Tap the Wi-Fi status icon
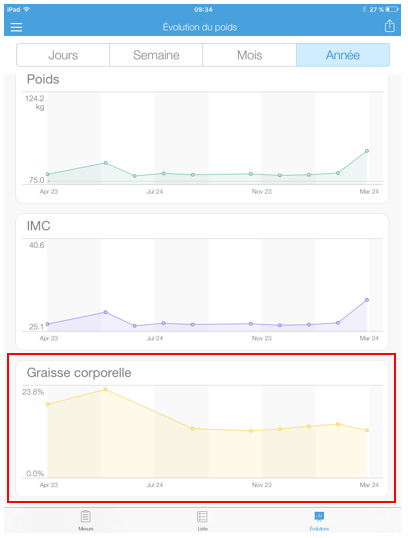408x538 pixels. pos(26,9)
